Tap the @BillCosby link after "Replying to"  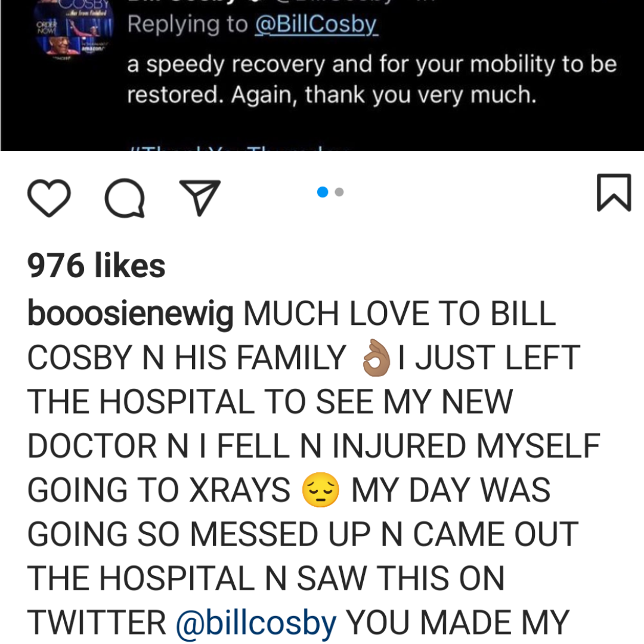pos(316,24)
